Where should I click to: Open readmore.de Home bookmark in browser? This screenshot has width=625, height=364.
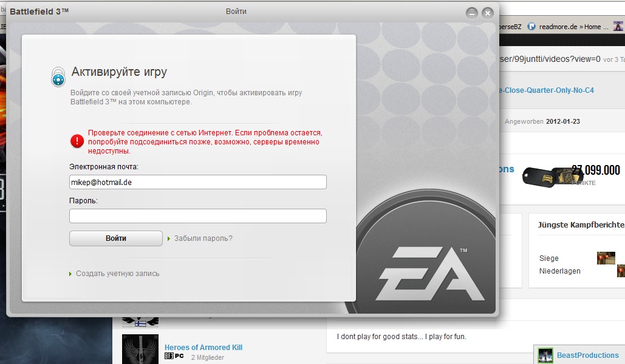tap(573, 27)
